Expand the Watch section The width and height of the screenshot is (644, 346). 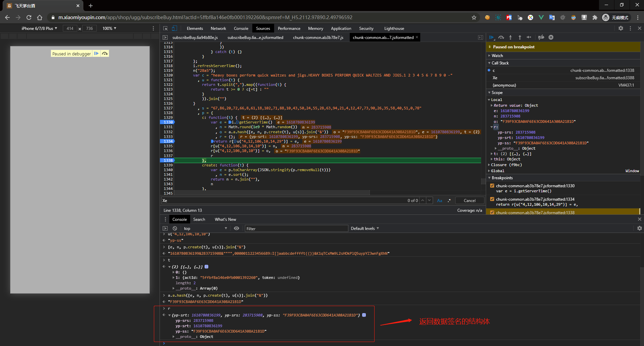[x=497, y=56]
